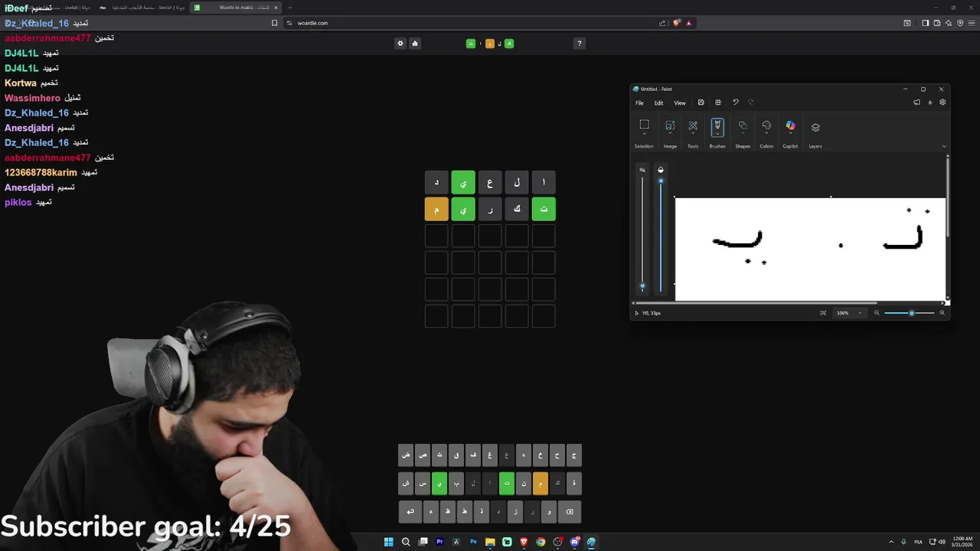Image resolution: width=980 pixels, height=551 pixels.
Task: Open the Image tools in Paint
Action: (x=670, y=126)
